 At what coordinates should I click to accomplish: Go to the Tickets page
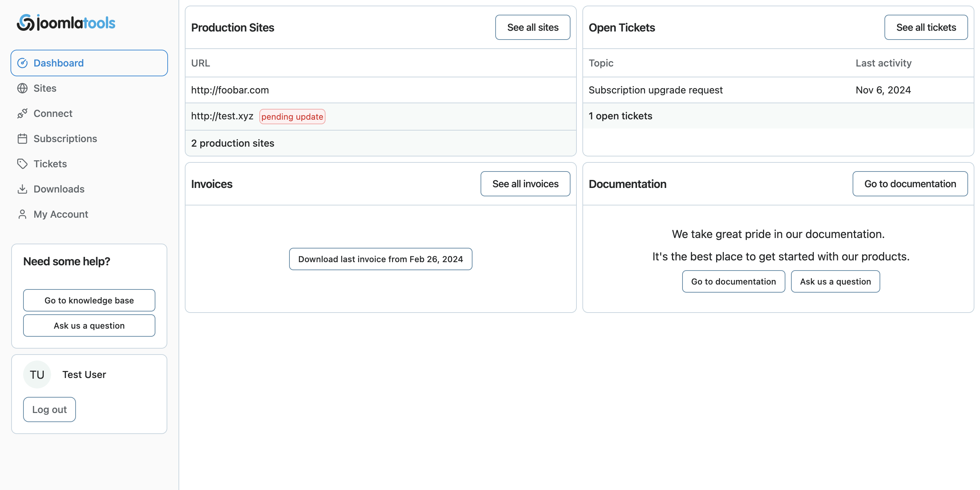50,164
